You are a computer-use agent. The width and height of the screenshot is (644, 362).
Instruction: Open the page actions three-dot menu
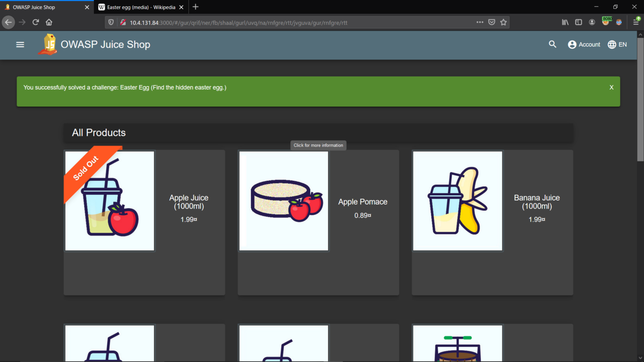point(480,22)
